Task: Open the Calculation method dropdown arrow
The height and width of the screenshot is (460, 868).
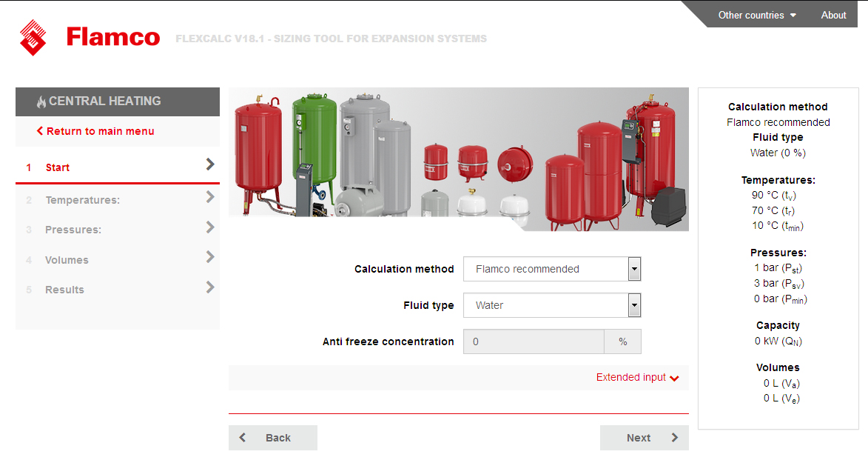Action: [x=634, y=270]
